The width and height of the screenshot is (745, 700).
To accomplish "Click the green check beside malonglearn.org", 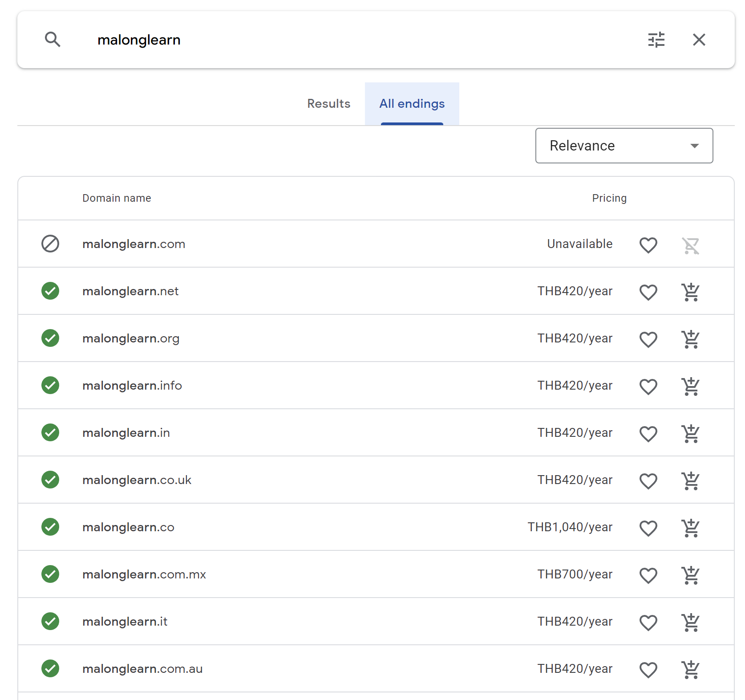I will 50,338.
